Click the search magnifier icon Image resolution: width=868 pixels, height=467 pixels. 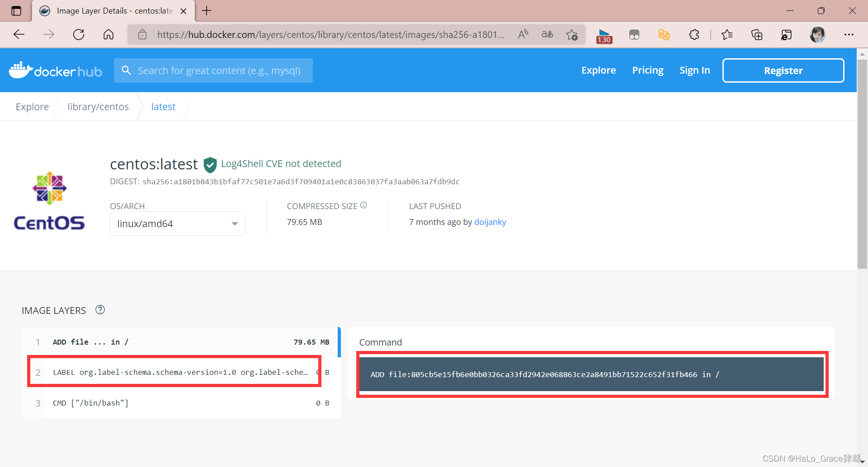click(127, 70)
